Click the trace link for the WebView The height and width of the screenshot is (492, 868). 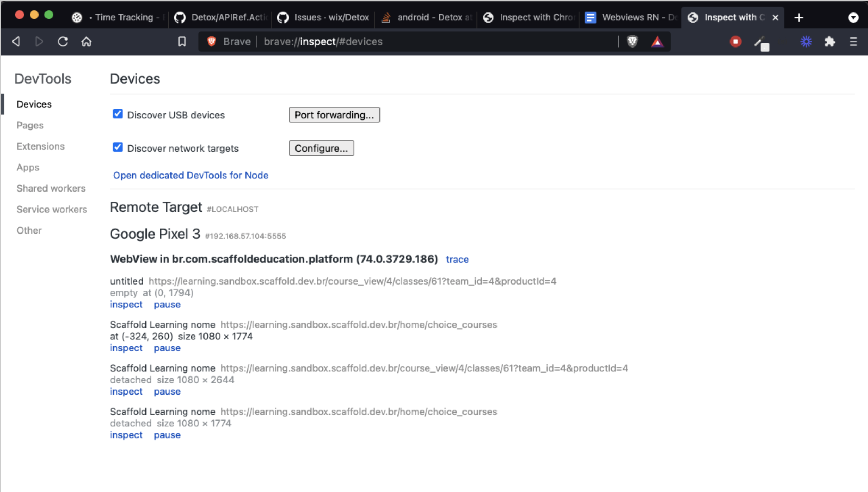[x=457, y=260]
